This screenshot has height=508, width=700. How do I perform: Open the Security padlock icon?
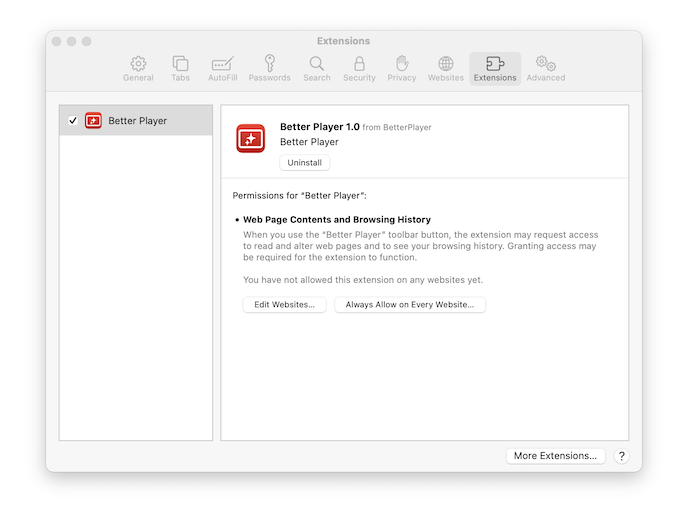[359, 63]
